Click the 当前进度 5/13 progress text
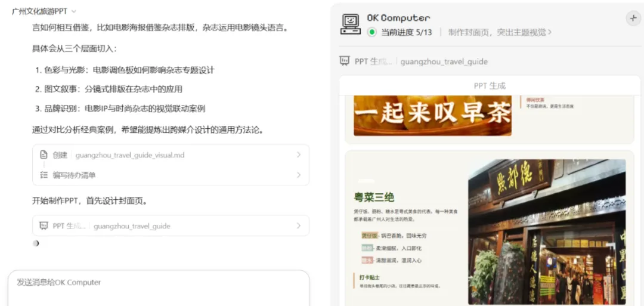The width and height of the screenshot is (644, 306). pyautogui.click(x=407, y=32)
